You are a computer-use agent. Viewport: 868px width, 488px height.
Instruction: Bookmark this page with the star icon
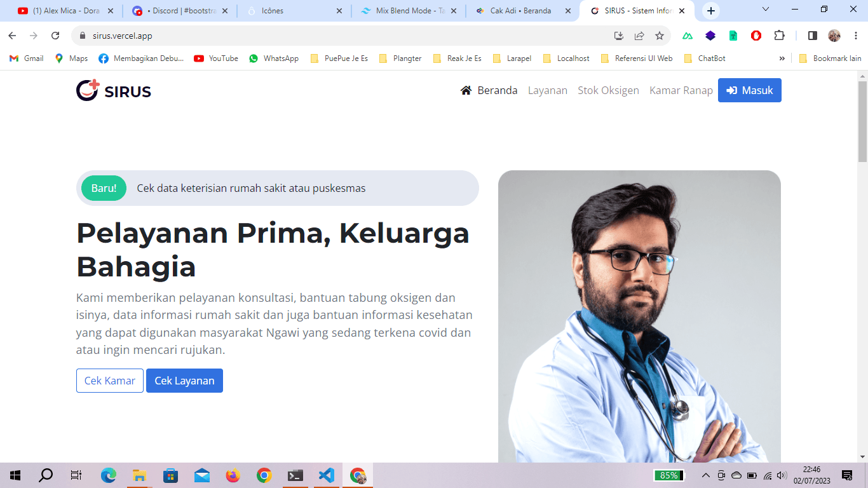660,36
